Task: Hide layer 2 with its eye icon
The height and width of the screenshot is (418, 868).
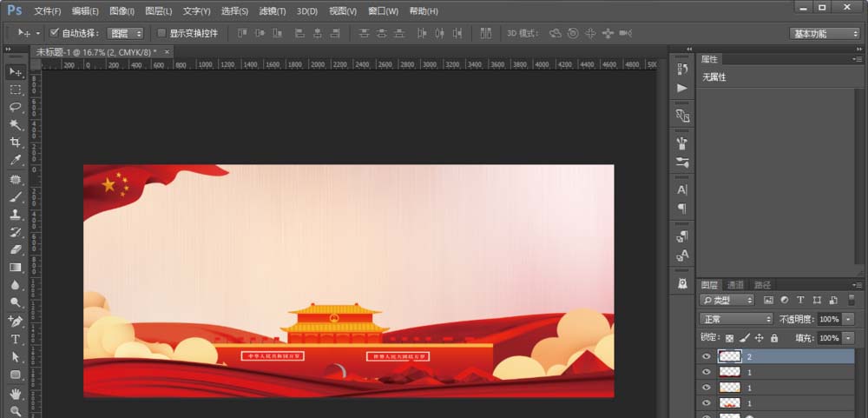Action: (706, 356)
